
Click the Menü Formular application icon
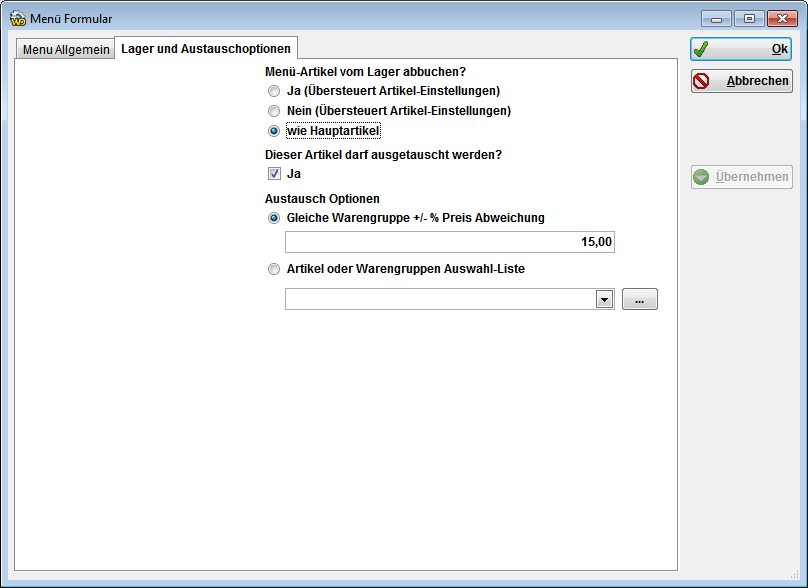tap(18, 19)
